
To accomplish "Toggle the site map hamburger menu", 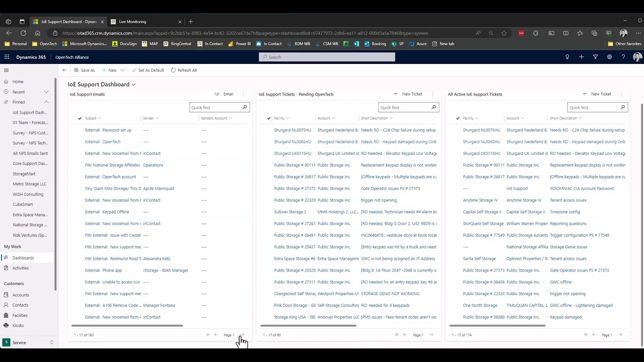I will (x=7, y=70).
